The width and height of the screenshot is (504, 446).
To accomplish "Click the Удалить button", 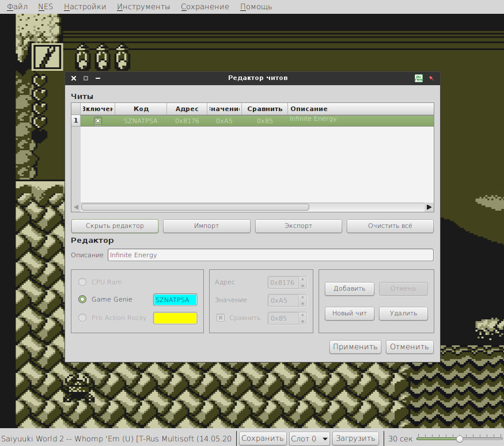I will 403,314.
